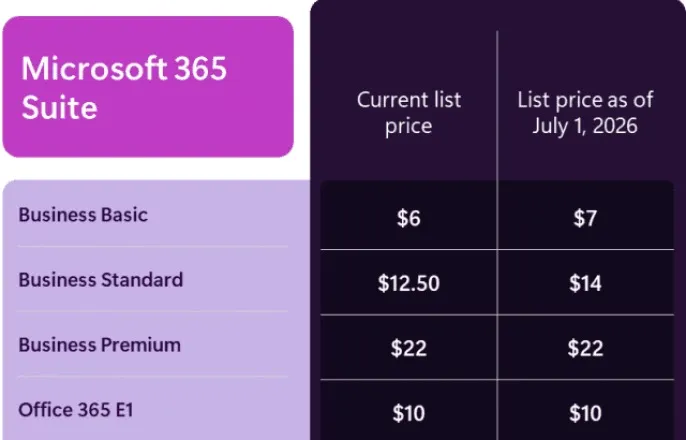This screenshot has height=440, width=686.
Task: Click Business Premium current list price $22
Action: 408,348
